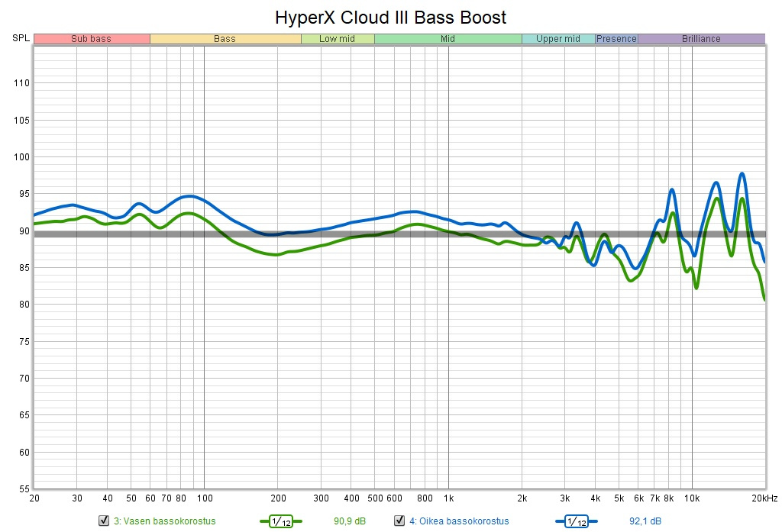Screen dimensions: 782x532
Task: Click the Bass frequency band label
Action: click(225, 39)
